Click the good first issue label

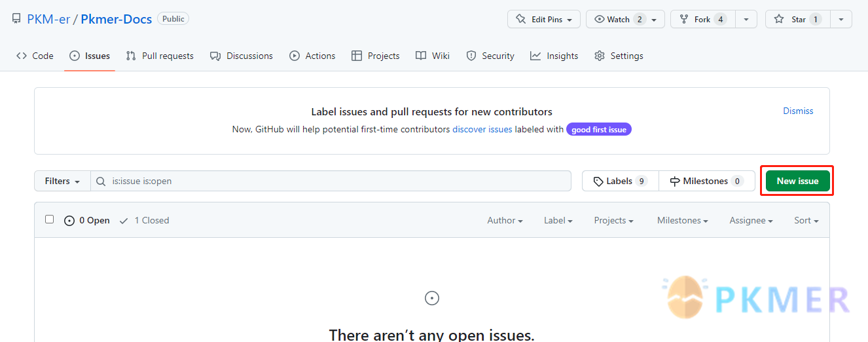click(x=598, y=130)
